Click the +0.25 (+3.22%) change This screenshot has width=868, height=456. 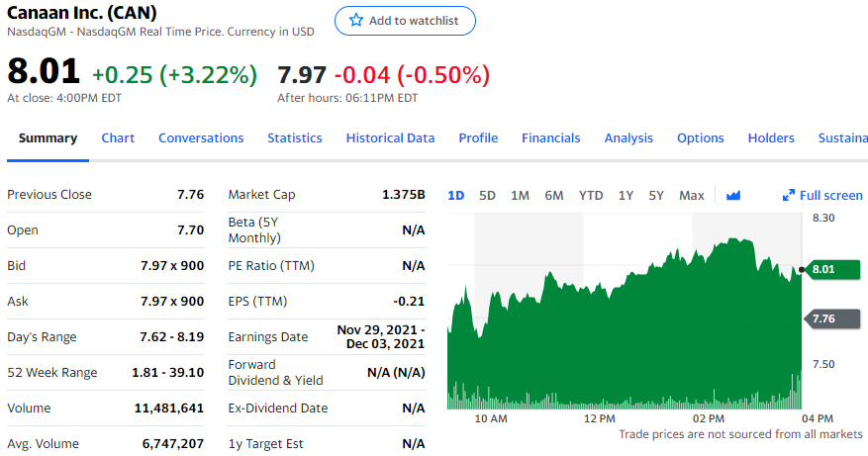coord(174,75)
